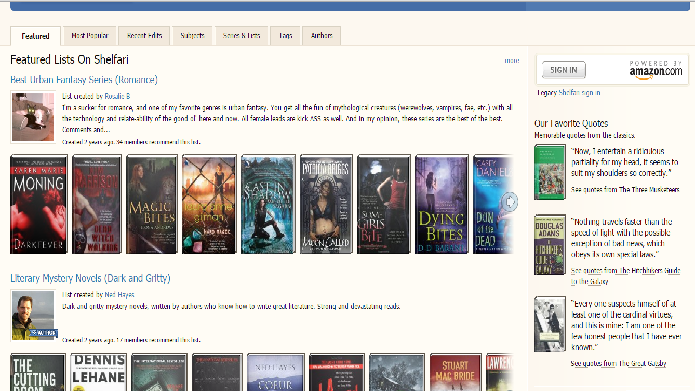Open the Dead Witch Walking book cover

point(97,204)
